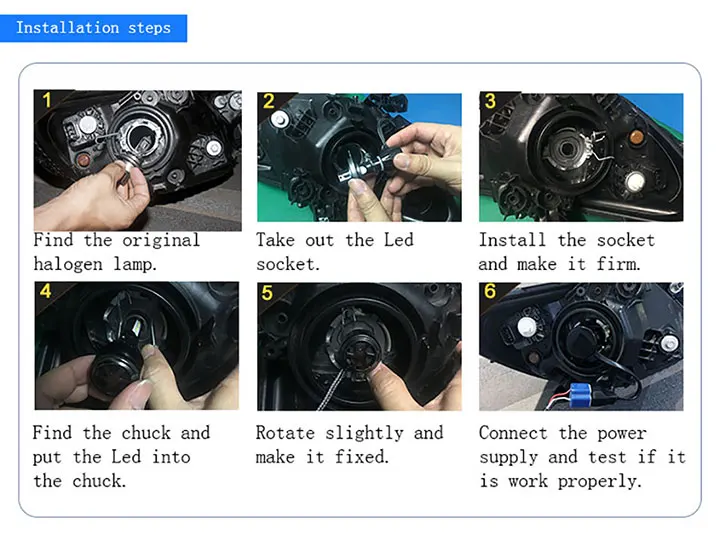Select 'Take out the Led socket' caption
Viewport: 720px width, 542px height.
[x=335, y=252]
